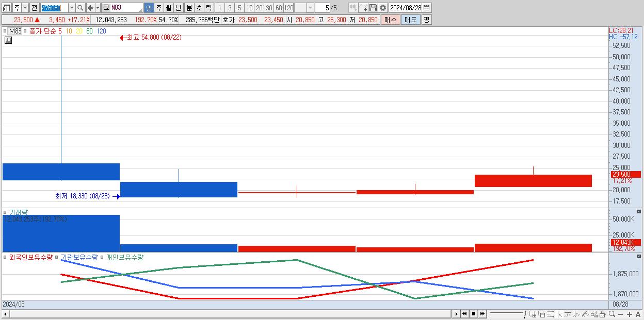Click the window layout icon in top-left corner

coord(7,8)
